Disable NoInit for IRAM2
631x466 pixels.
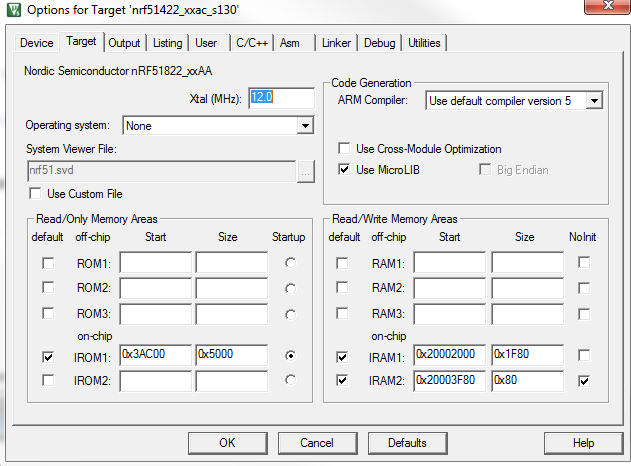[x=584, y=381]
